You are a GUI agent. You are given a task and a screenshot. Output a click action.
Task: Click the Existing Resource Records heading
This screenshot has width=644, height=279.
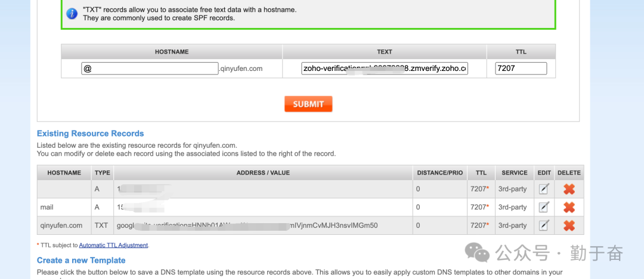pos(91,134)
